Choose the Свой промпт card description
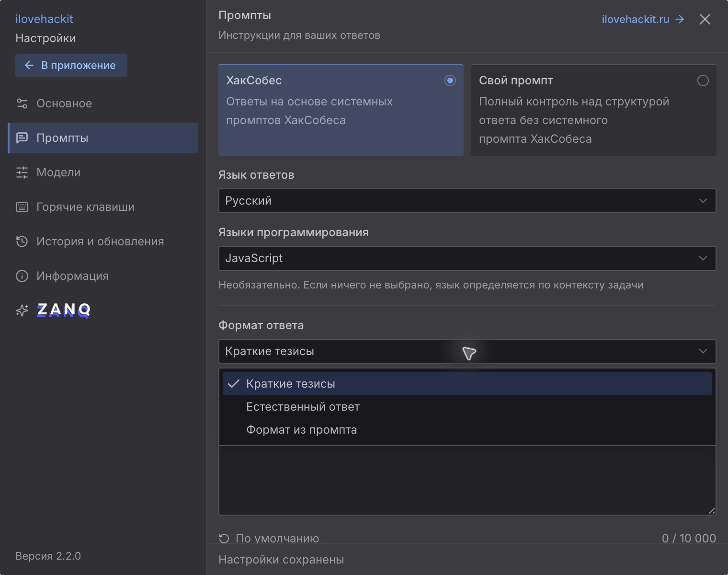 point(574,120)
